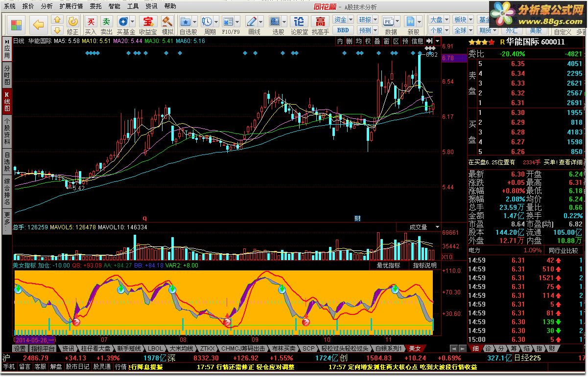Go to next stock with down arrow

click(x=57, y=30)
